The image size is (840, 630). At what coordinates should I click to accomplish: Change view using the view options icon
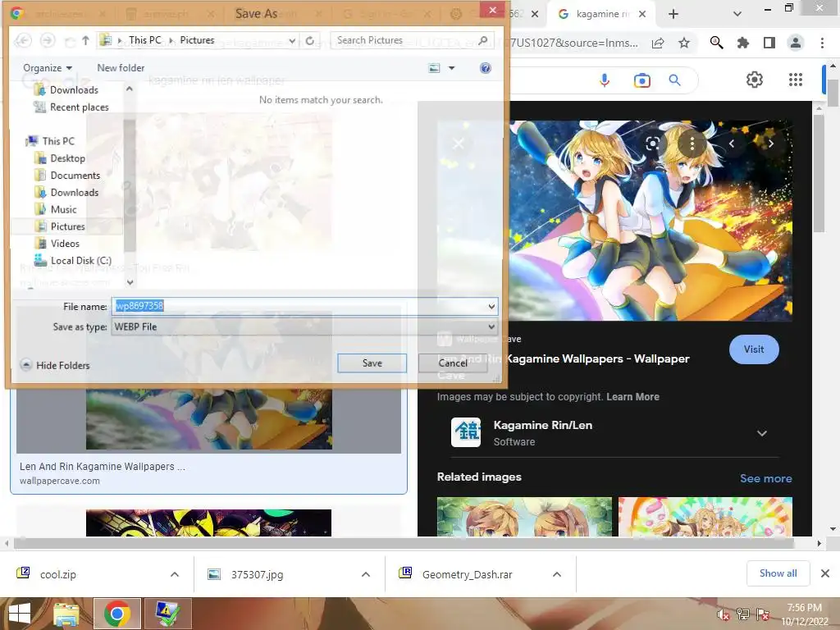coord(434,68)
